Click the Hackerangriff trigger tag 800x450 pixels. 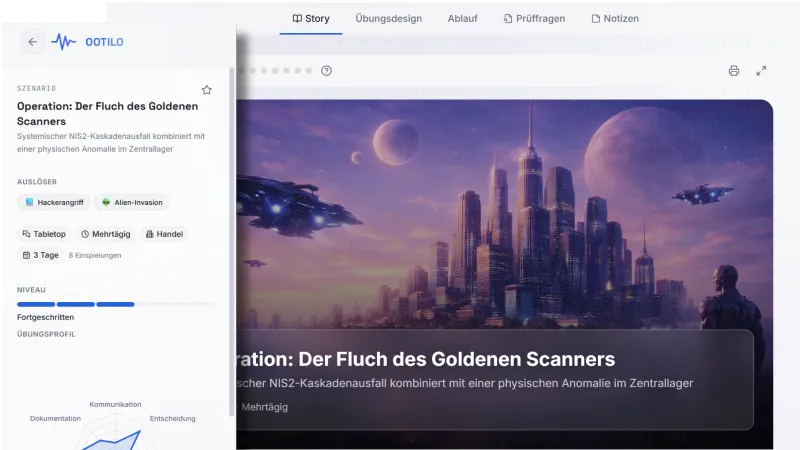(54, 203)
